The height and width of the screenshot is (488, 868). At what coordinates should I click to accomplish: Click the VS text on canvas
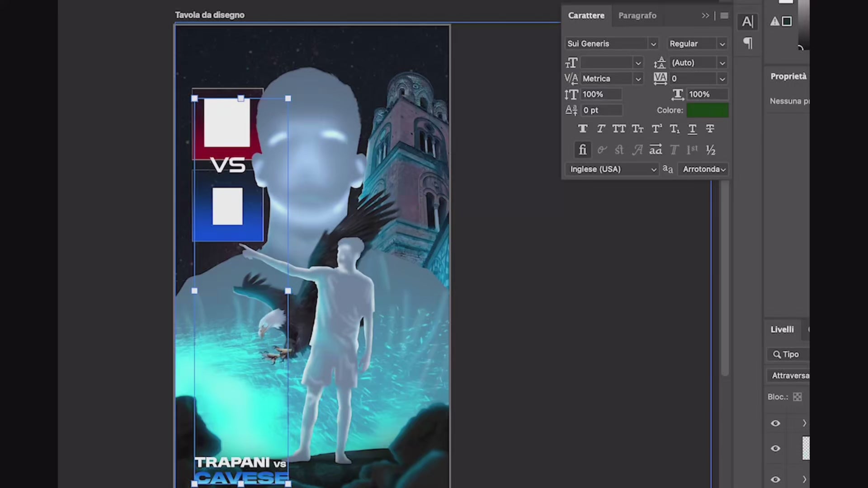(x=228, y=165)
